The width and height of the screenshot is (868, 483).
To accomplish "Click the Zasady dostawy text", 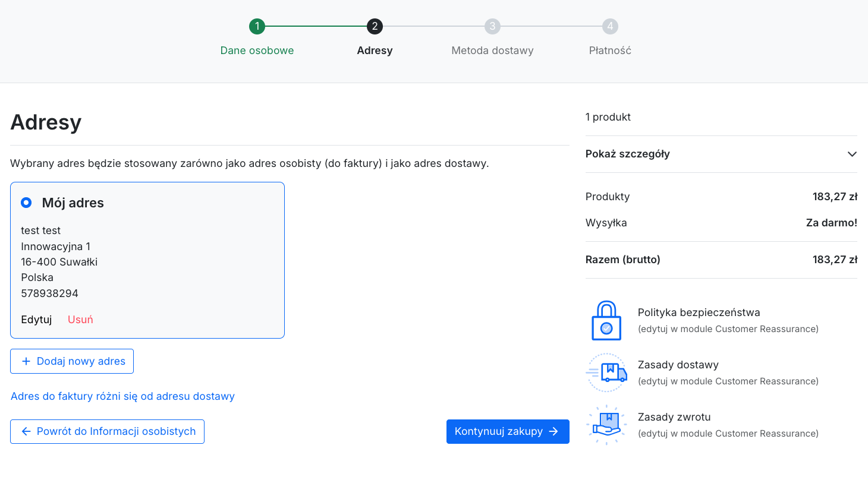I will [x=678, y=365].
